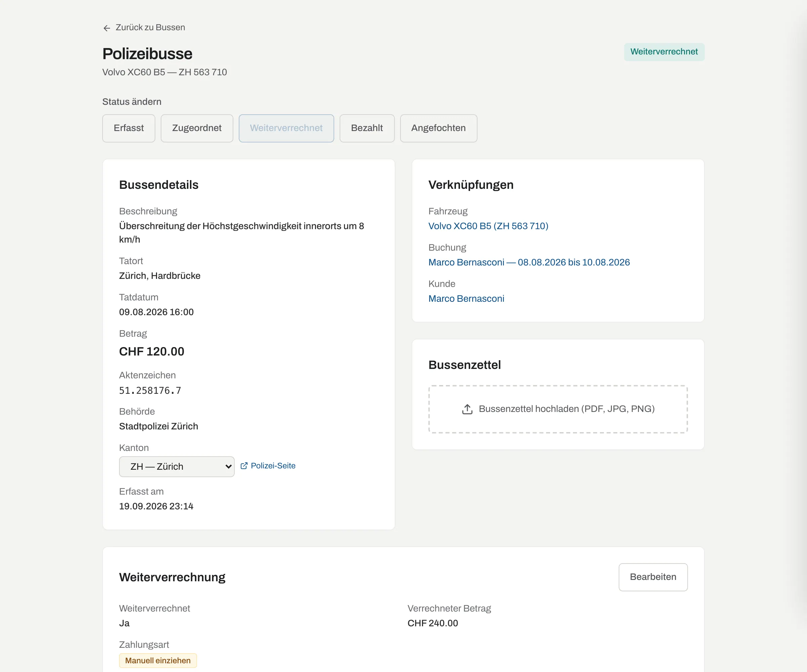The image size is (807, 672).
Task: Click the Aktenzeichen 51.258176.7
Action: [150, 390]
